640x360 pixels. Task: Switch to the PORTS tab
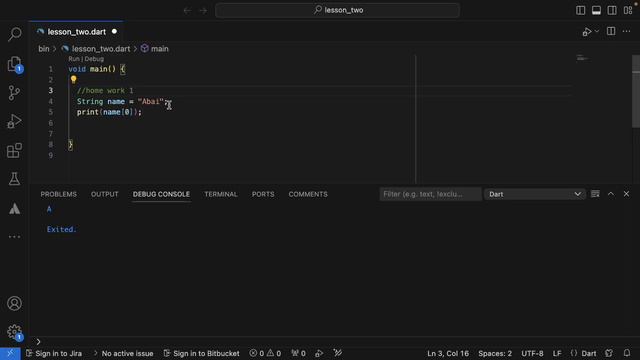pos(263,194)
